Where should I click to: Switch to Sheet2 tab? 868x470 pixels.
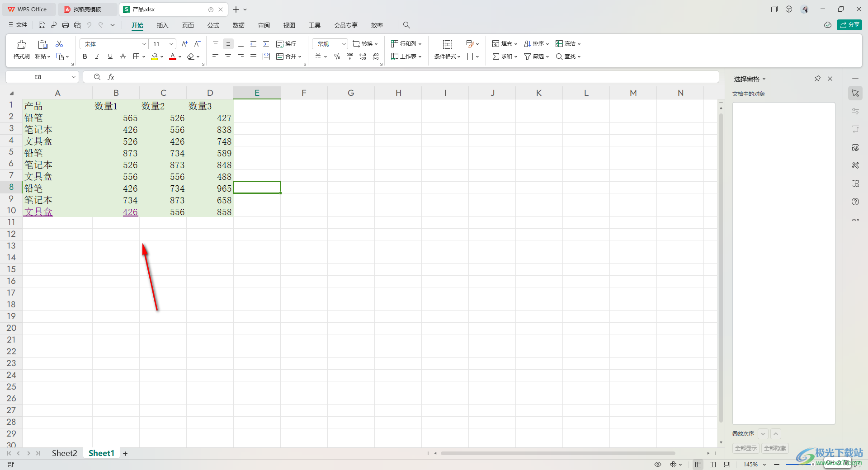(64, 453)
